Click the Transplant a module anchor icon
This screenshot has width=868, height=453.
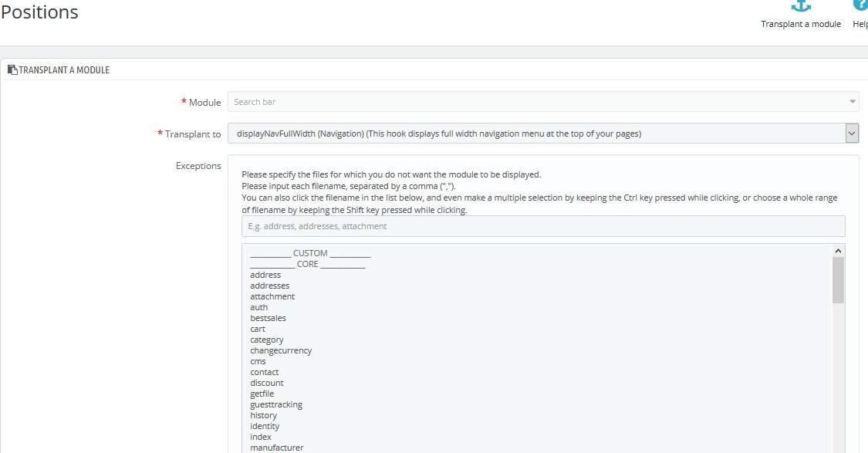coord(800,5)
